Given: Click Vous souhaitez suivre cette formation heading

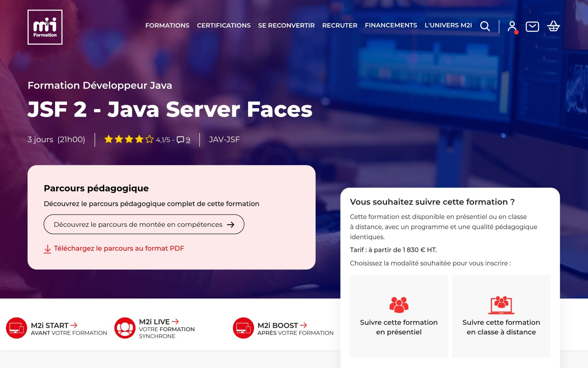Looking at the screenshot, I should tap(432, 202).
